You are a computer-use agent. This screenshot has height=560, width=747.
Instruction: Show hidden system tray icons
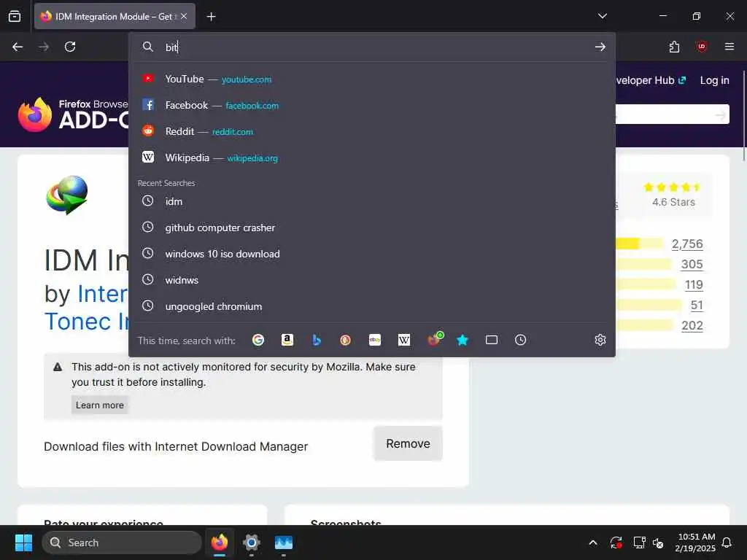coord(593,542)
